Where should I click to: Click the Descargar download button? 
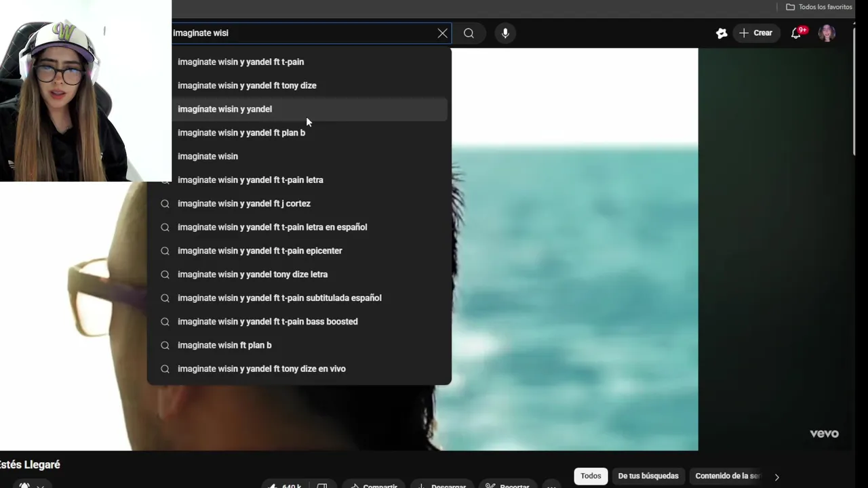[441, 485]
